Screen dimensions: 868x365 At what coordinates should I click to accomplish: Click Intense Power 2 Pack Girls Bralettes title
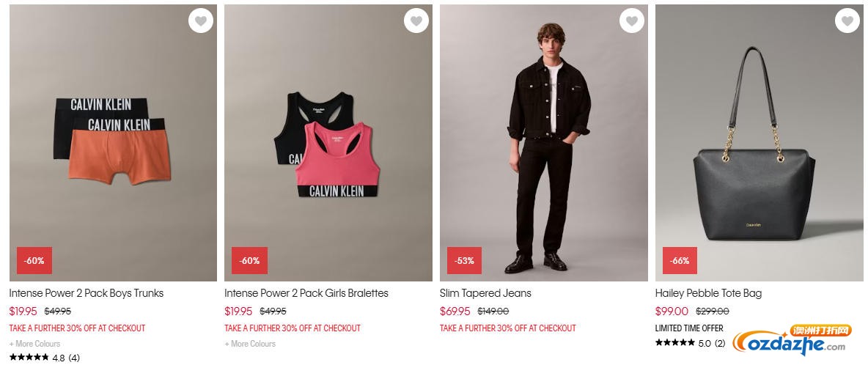306,293
